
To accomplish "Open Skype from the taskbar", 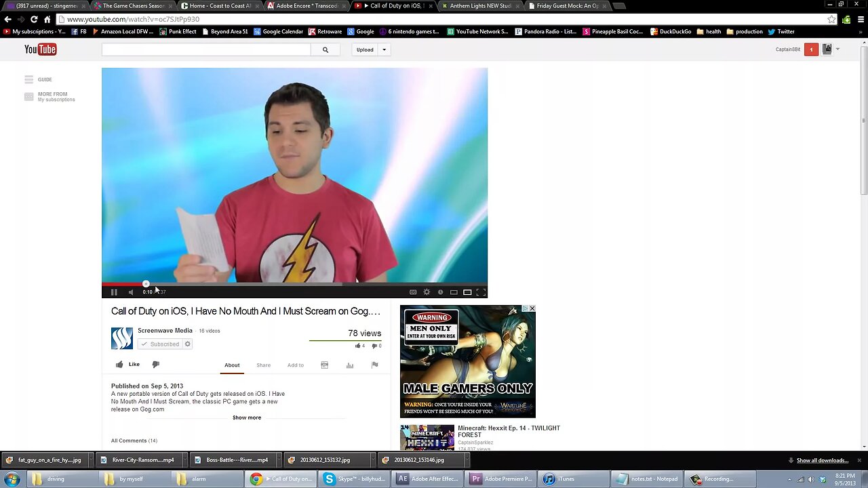I will point(355,479).
